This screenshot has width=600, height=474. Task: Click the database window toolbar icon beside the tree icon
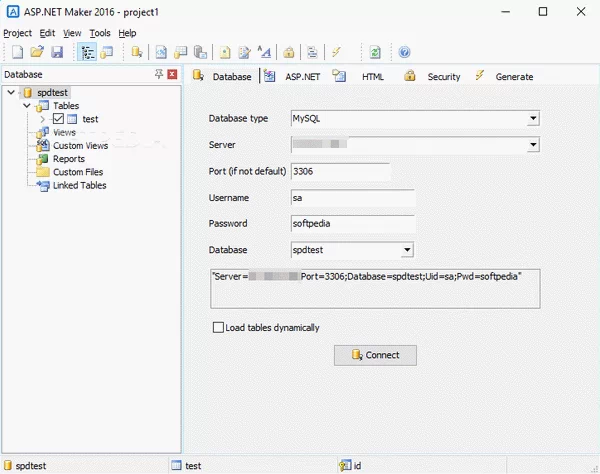tap(107, 52)
